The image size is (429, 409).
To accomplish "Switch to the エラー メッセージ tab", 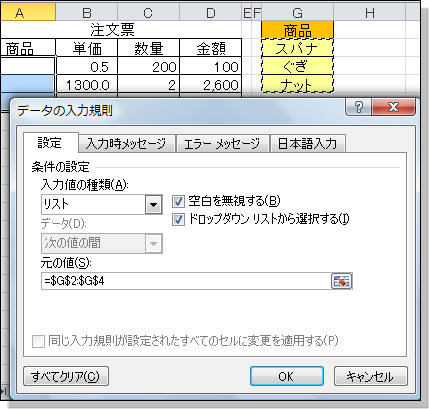I will pyautogui.click(x=222, y=144).
